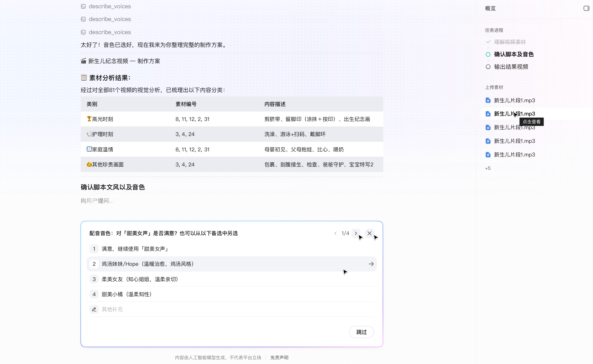Screen dimensions: 593x364
Task: Go to next question with right chevron
Action: [x=356, y=233]
